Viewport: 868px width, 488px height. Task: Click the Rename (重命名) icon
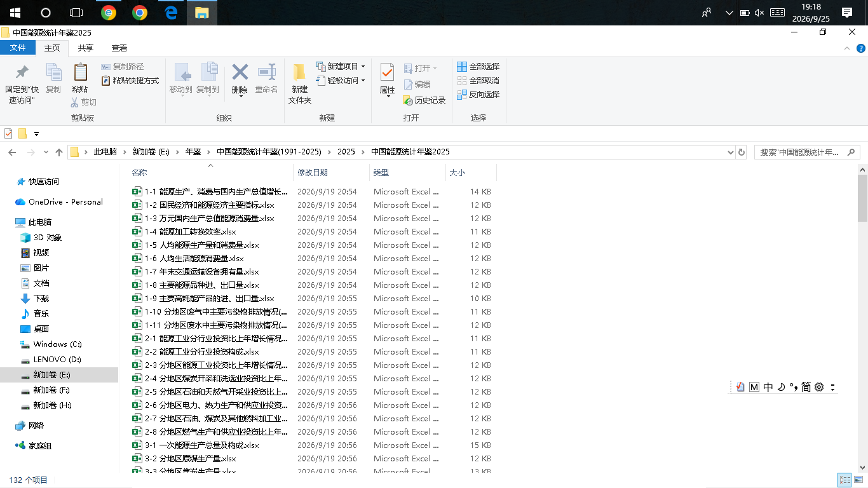coord(266,72)
